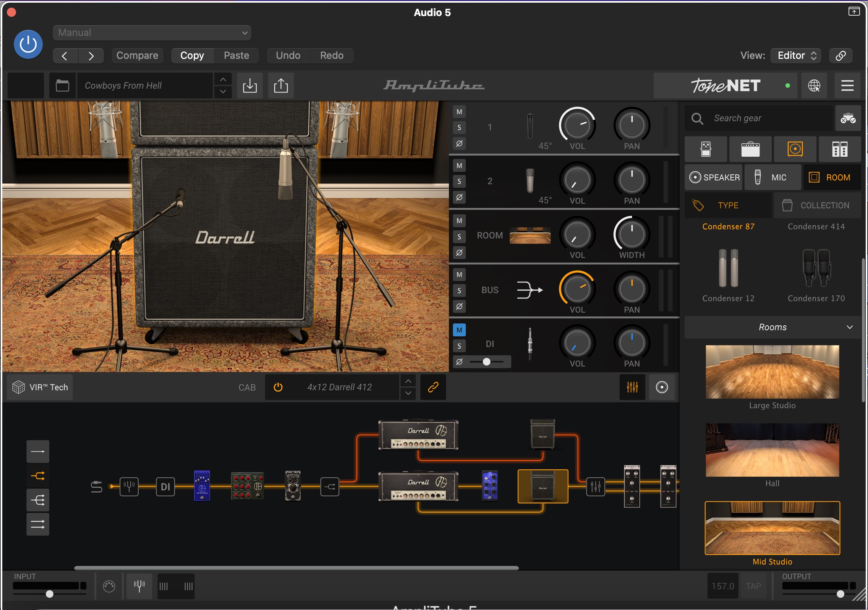Select the Large Studio room thumbnail

coord(772,372)
